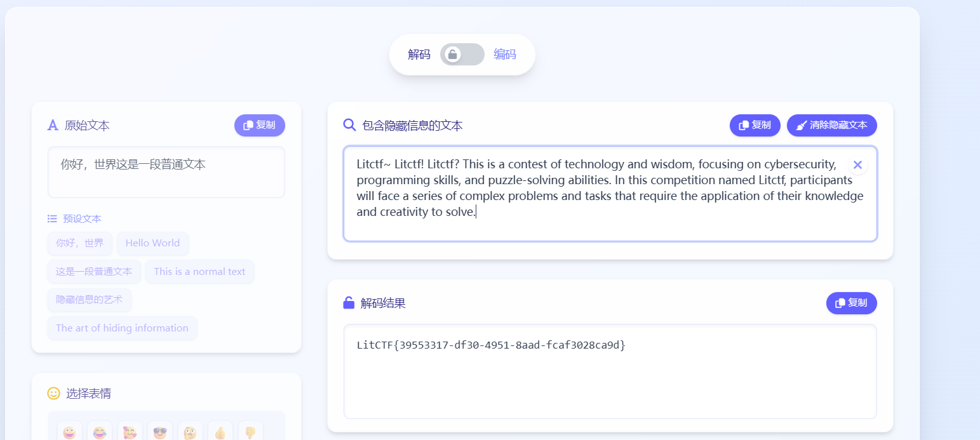Viewport: 980px width, 440px height.
Task: Choose the thumbs down emoji
Action: (250, 433)
